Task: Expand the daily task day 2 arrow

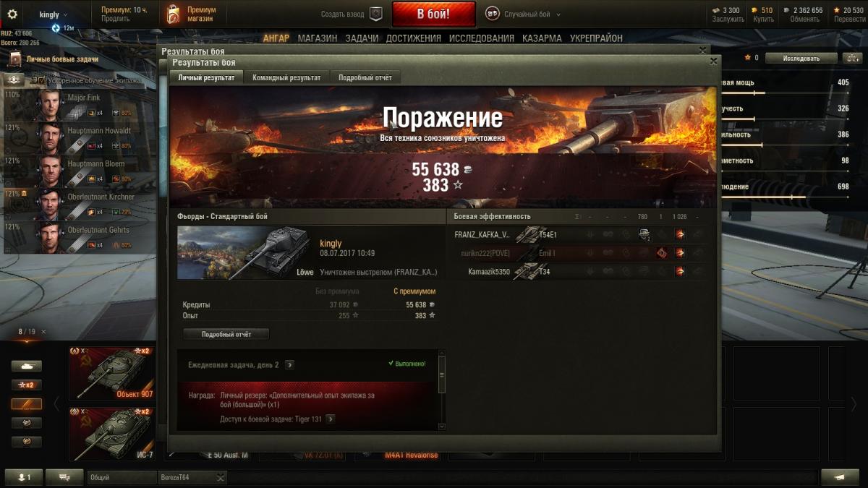Action: pyautogui.click(x=289, y=365)
